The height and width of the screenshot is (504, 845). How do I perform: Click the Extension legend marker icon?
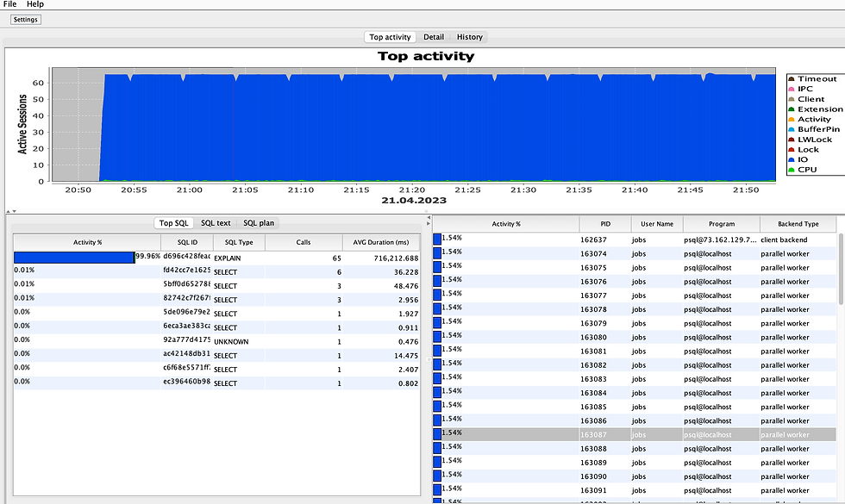tap(791, 109)
